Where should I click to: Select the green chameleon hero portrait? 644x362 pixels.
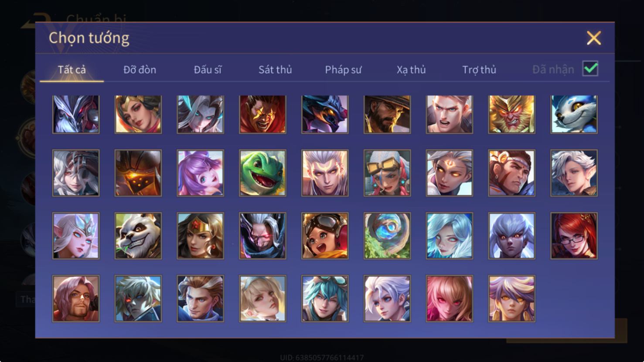(x=262, y=173)
